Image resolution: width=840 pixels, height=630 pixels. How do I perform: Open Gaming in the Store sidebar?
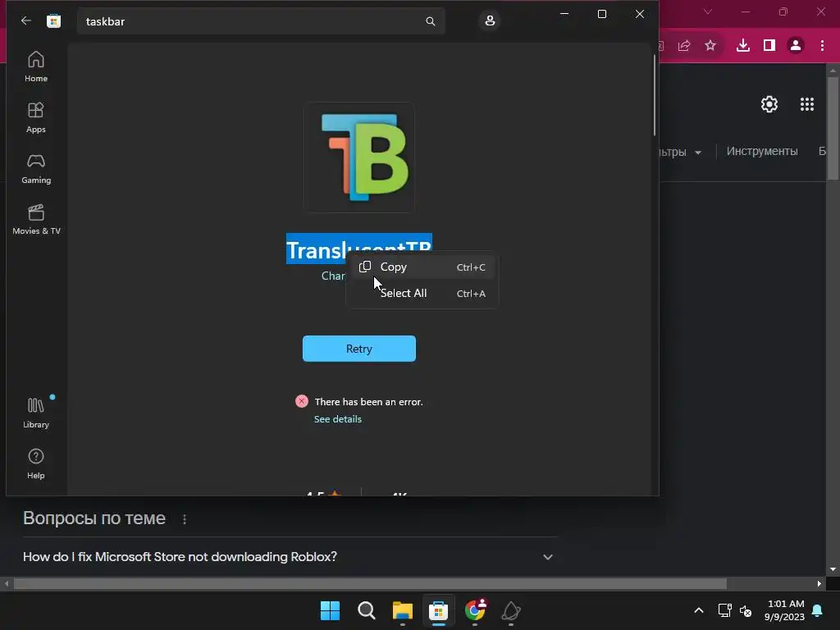coord(36,168)
